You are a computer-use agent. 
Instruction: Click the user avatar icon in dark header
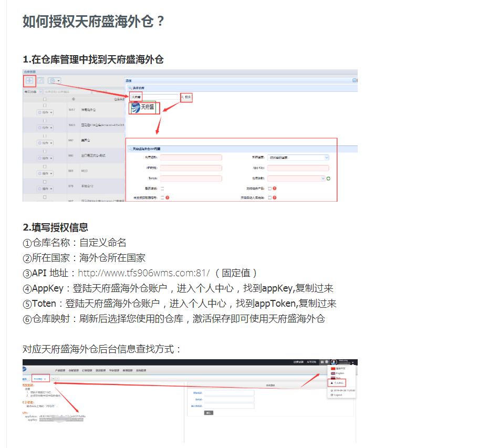(x=334, y=362)
